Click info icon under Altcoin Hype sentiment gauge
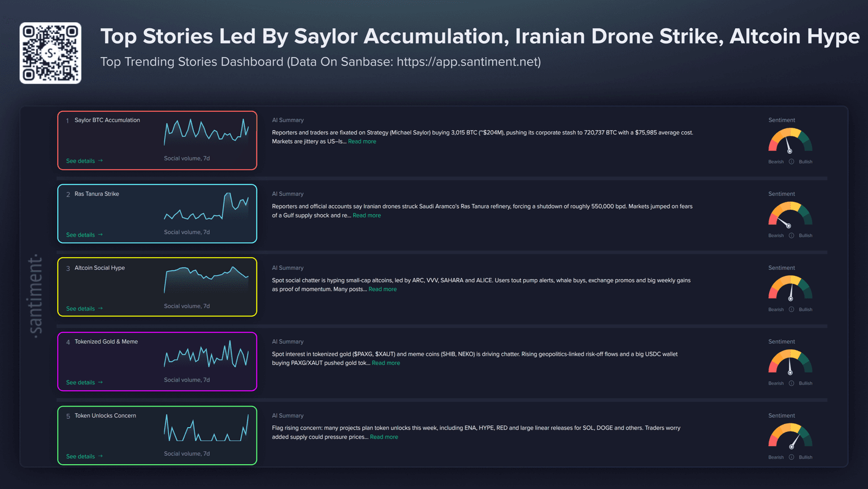Image resolution: width=868 pixels, height=489 pixels. coord(791,309)
